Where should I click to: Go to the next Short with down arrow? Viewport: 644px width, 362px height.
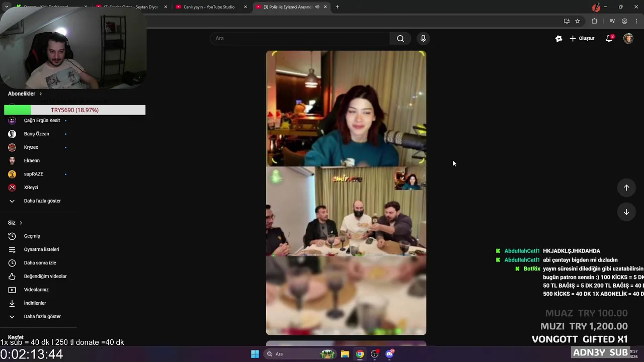coord(626,212)
